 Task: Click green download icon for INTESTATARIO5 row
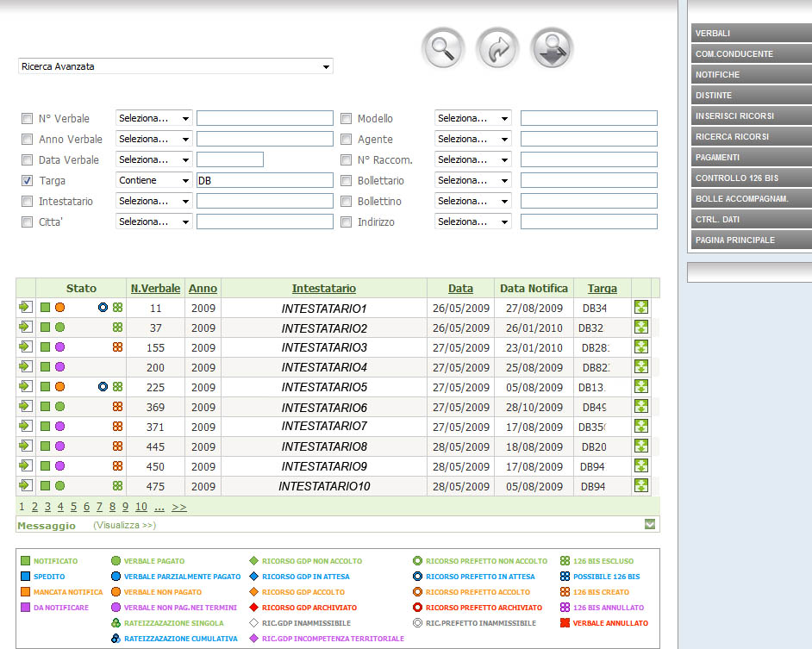[x=641, y=386]
